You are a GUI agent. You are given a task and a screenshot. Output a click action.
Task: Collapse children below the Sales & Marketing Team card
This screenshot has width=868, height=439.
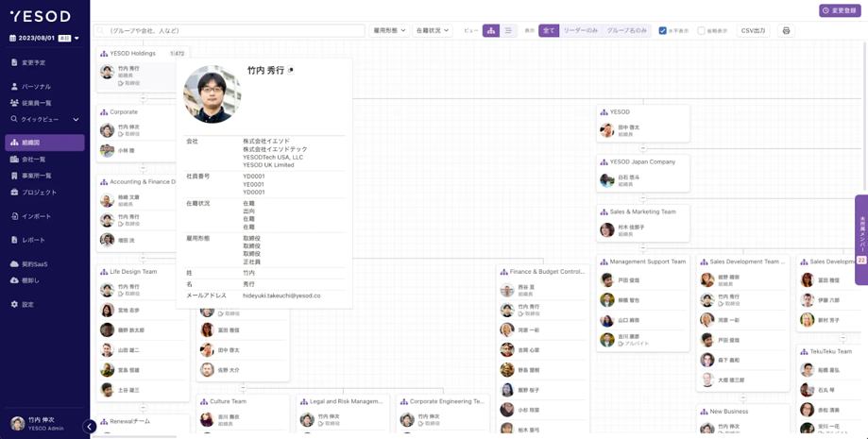(x=642, y=248)
